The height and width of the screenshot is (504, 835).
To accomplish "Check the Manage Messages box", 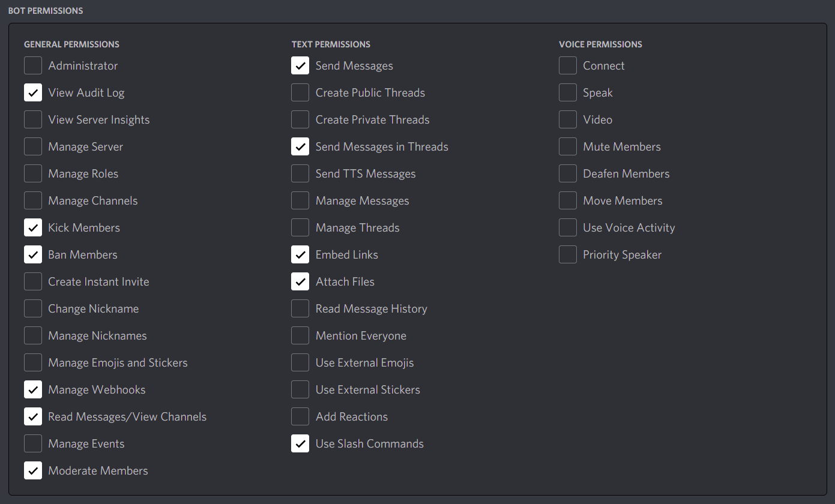I will click(300, 200).
